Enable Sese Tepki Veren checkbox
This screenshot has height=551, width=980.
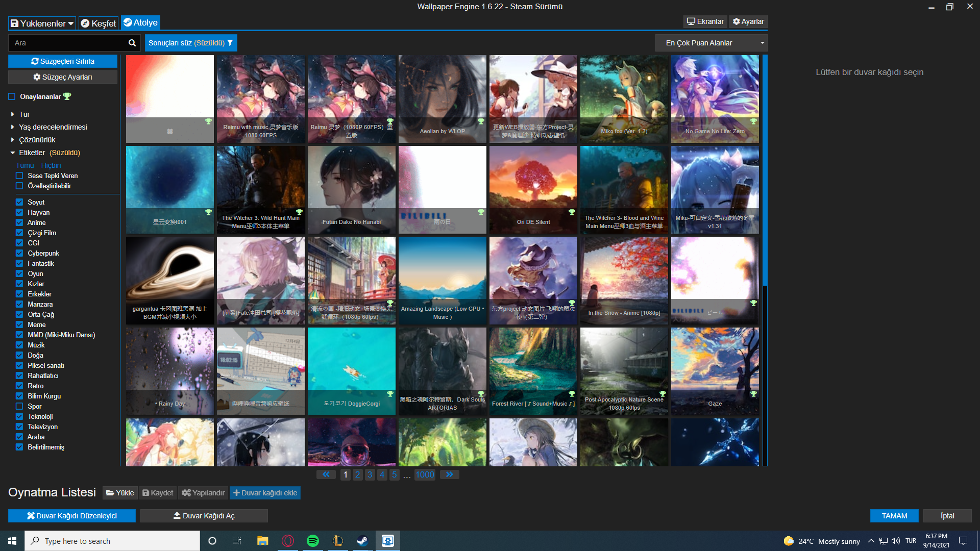[x=19, y=176]
